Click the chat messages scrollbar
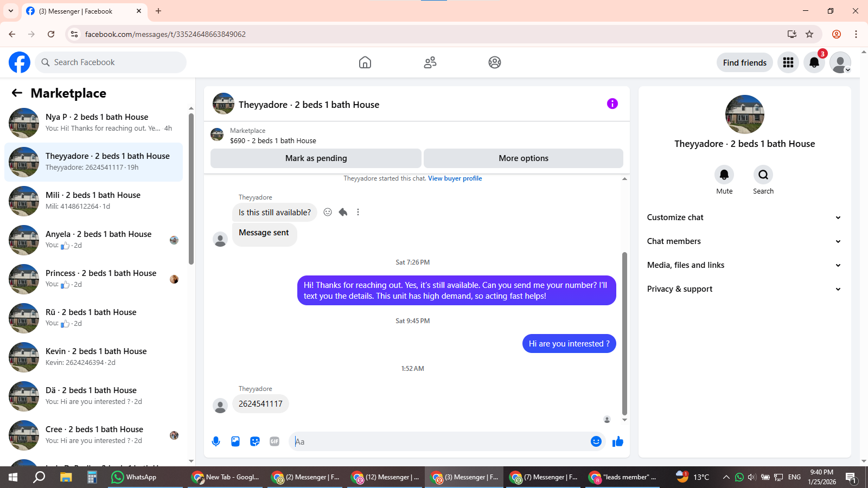The width and height of the screenshot is (868, 488). point(624,333)
